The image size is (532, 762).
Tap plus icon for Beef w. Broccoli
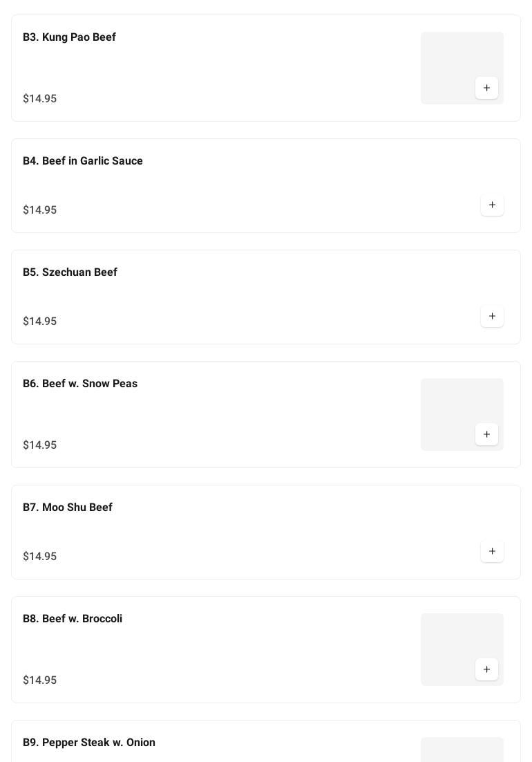[x=486, y=669]
